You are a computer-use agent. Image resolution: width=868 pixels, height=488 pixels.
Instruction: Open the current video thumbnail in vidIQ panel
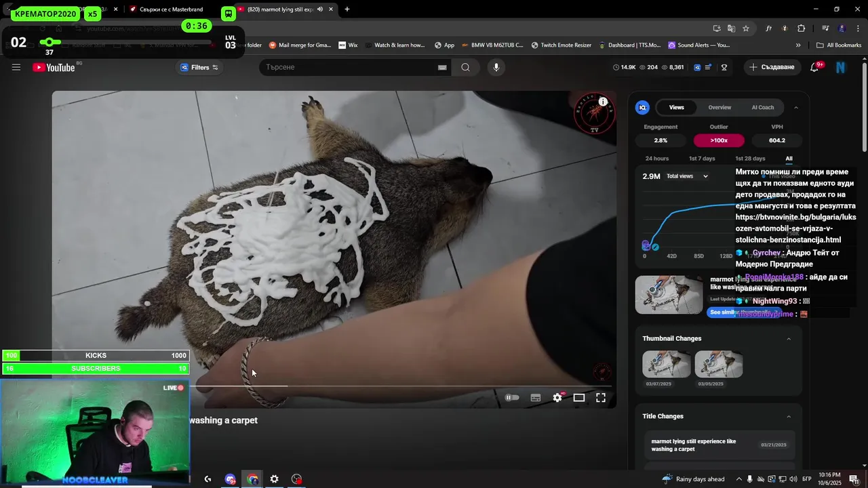click(669, 294)
